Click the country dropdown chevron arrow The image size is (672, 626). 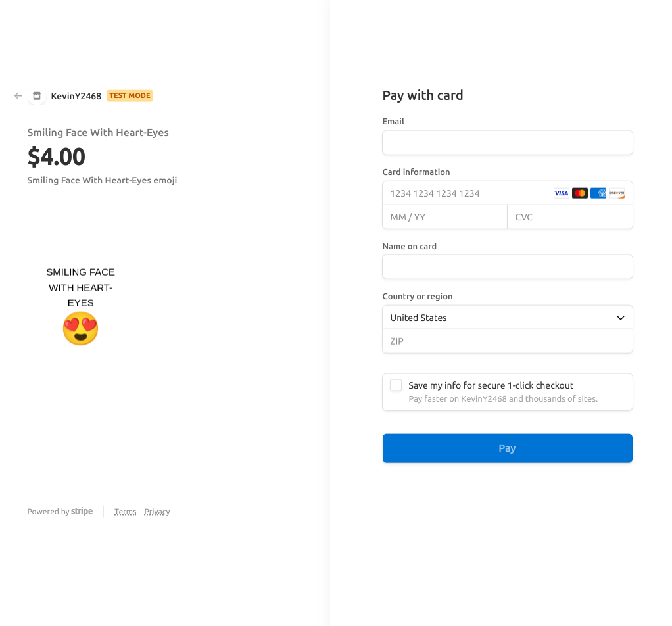(620, 318)
